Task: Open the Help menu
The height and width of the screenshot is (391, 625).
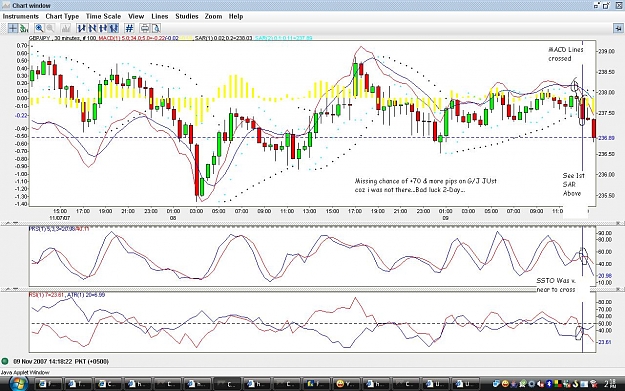Action: click(x=236, y=16)
